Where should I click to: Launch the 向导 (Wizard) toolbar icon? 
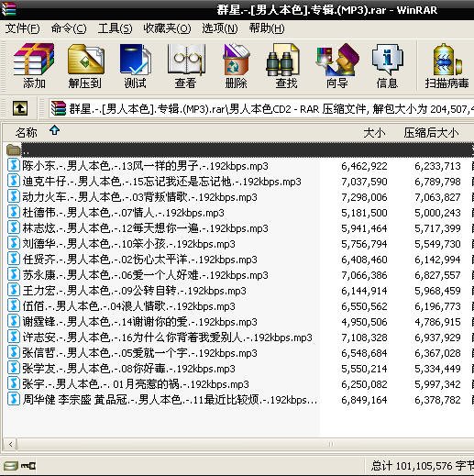click(x=336, y=66)
